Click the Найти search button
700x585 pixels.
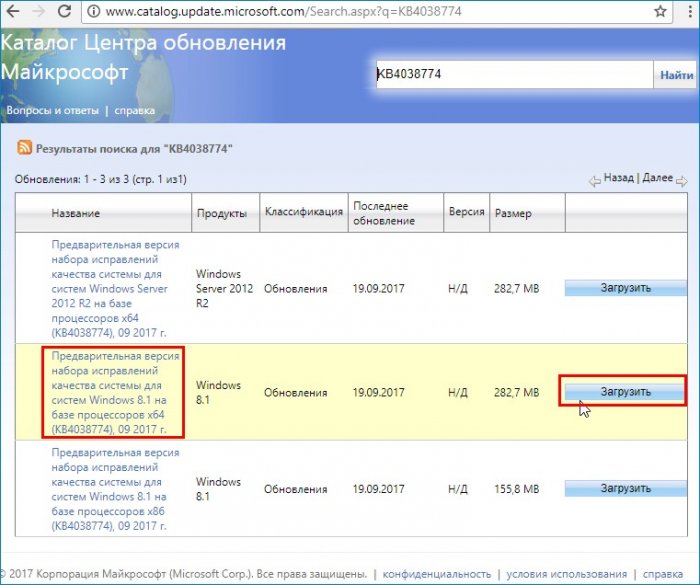(676, 75)
